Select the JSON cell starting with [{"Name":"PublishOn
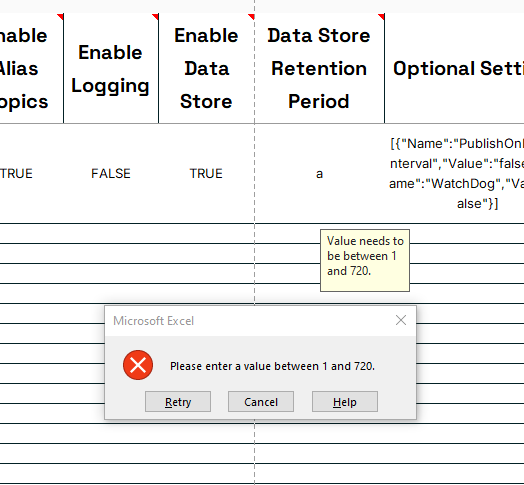The image size is (524, 485). (x=454, y=173)
